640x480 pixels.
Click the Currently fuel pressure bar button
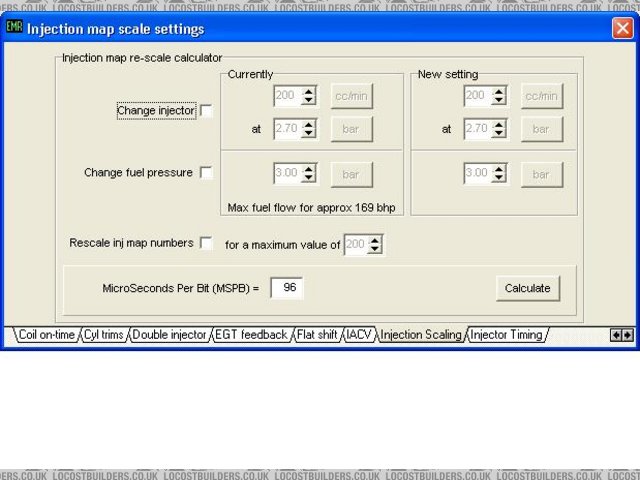[351, 175]
